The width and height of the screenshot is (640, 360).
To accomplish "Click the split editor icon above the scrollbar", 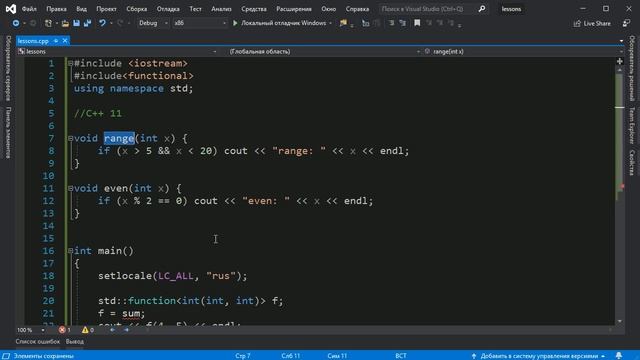I will tap(620, 61).
